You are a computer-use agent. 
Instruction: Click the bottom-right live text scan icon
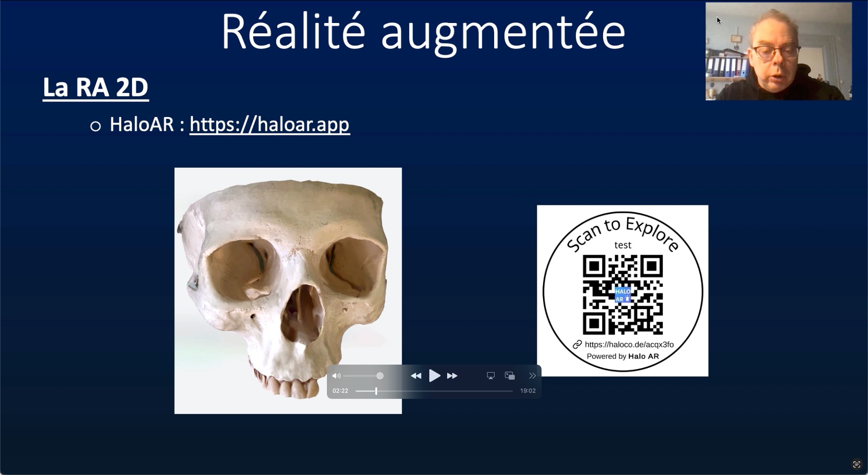click(856, 464)
